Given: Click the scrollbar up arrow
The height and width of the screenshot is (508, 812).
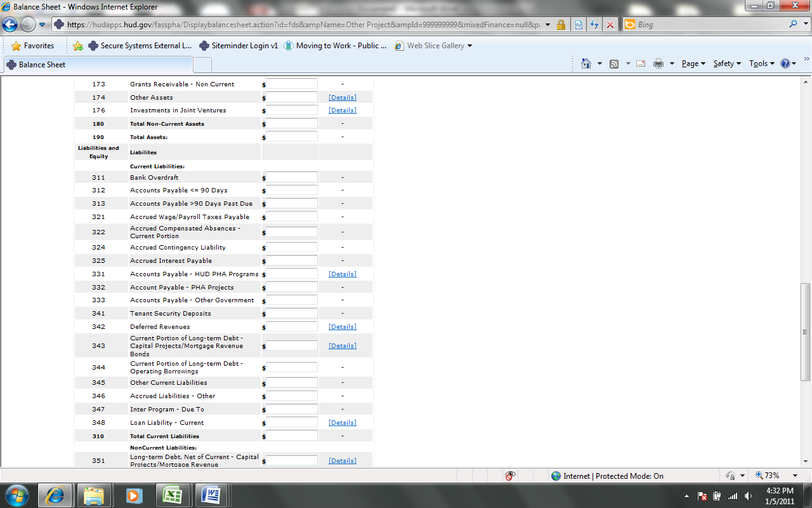Looking at the screenshot, I should coord(806,81).
